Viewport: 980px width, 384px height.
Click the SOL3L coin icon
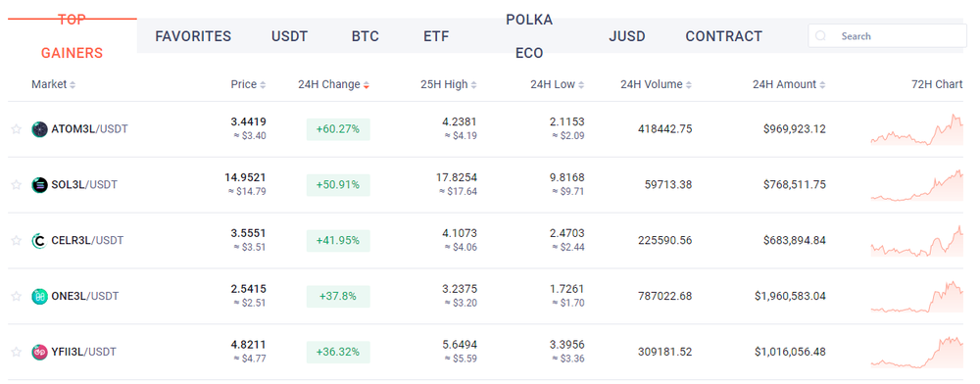point(39,185)
